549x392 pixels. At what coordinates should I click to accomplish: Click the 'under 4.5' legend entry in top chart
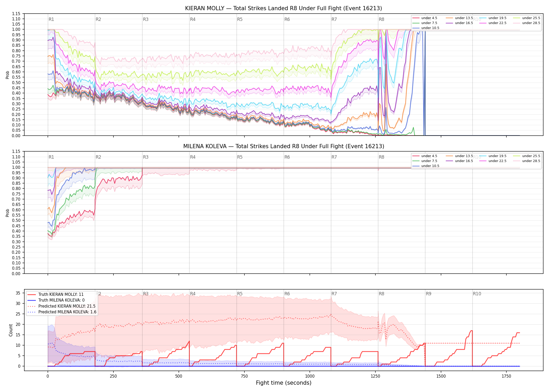pos(425,18)
